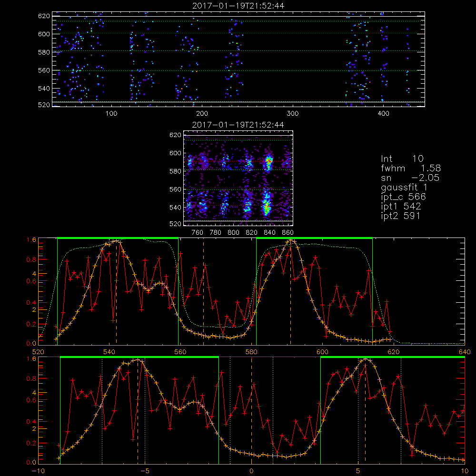This screenshot has height=476, width=476.
Task: Click the 'gaussfit 1' label
Action: click(404, 187)
